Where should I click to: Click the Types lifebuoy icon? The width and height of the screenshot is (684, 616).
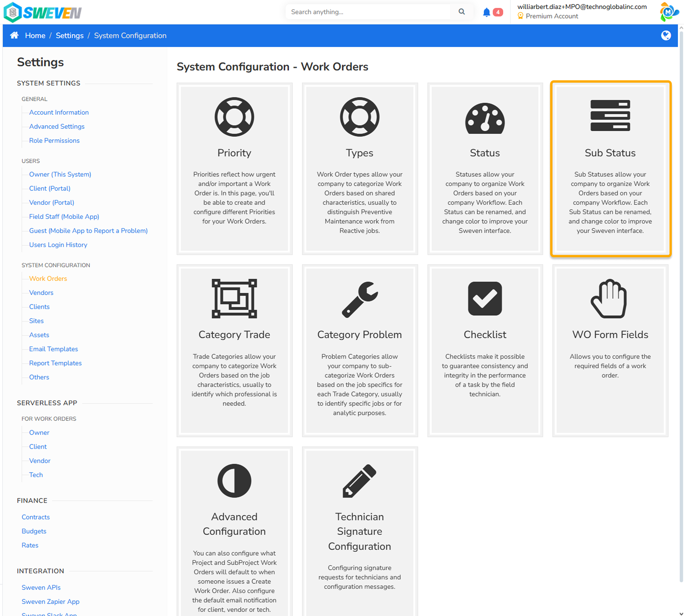(360, 117)
